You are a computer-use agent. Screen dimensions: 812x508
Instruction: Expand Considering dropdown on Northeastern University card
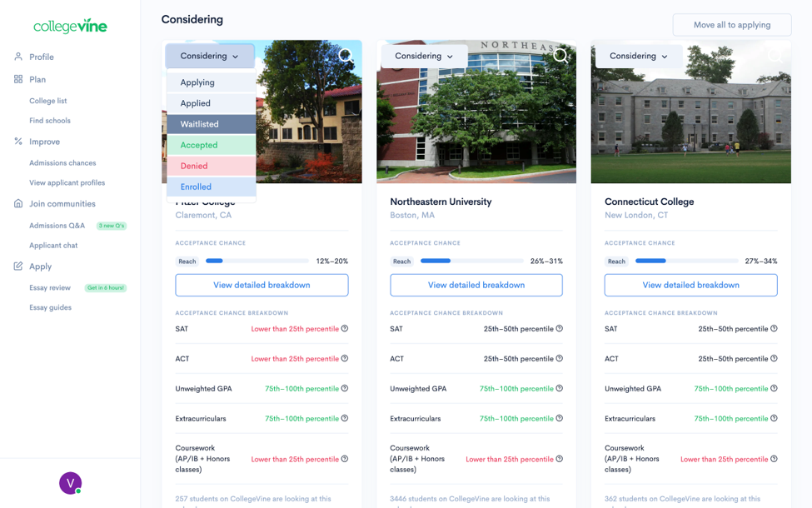tap(424, 57)
